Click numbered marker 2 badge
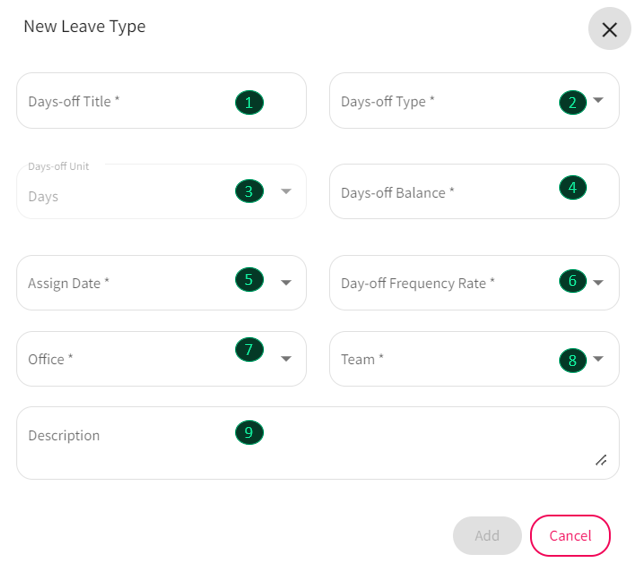This screenshot has height=567, width=644. (x=573, y=102)
